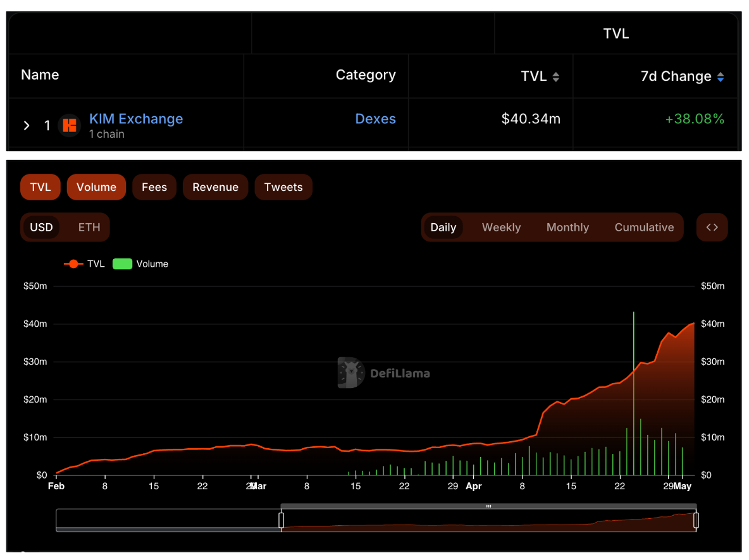
Task: Select USD denomination
Action: [x=42, y=228]
